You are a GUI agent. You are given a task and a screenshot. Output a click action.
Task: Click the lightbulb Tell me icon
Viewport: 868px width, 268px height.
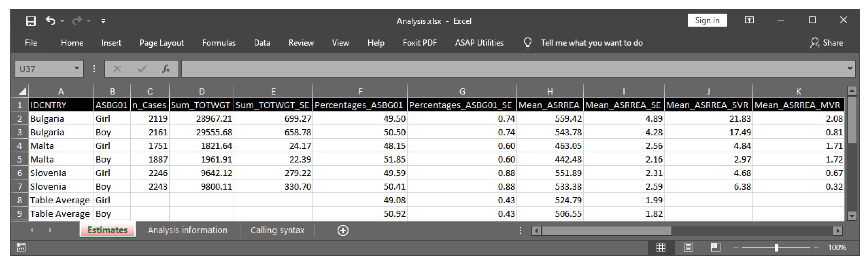527,43
